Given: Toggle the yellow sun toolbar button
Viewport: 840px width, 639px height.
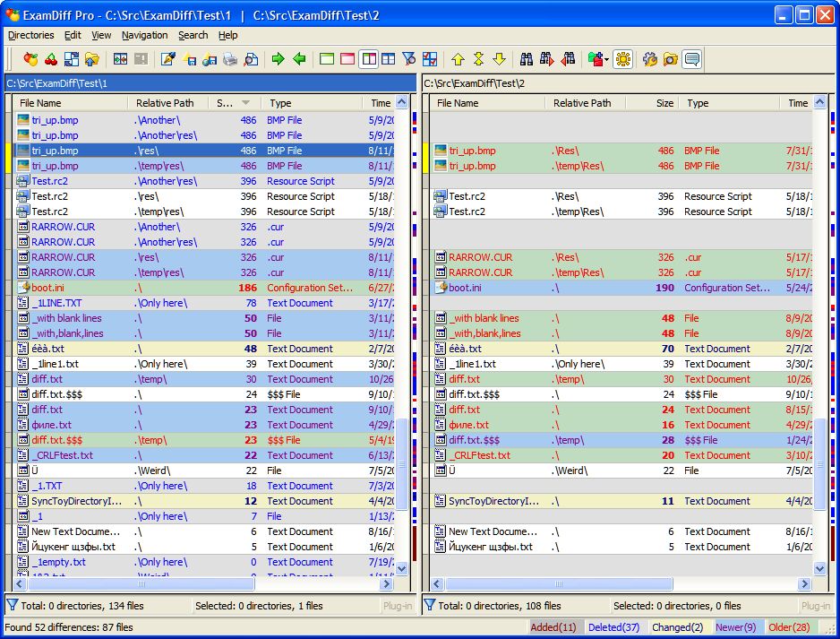Looking at the screenshot, I should point(623,59).
